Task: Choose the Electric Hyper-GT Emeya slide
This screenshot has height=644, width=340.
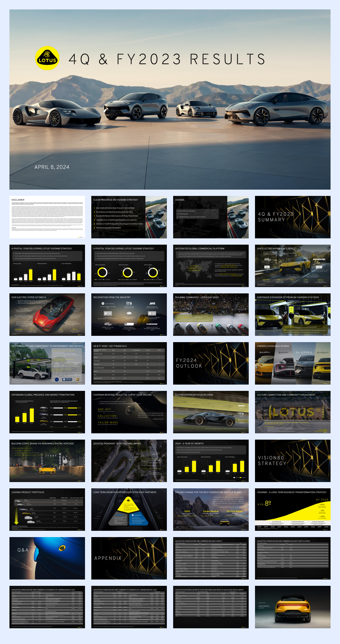Action: 47,314
